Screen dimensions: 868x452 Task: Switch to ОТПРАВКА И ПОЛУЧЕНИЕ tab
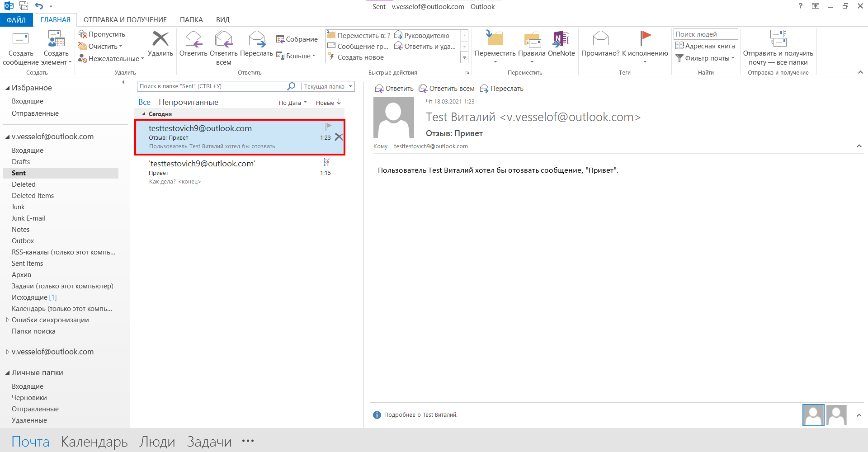click(125, 20)
